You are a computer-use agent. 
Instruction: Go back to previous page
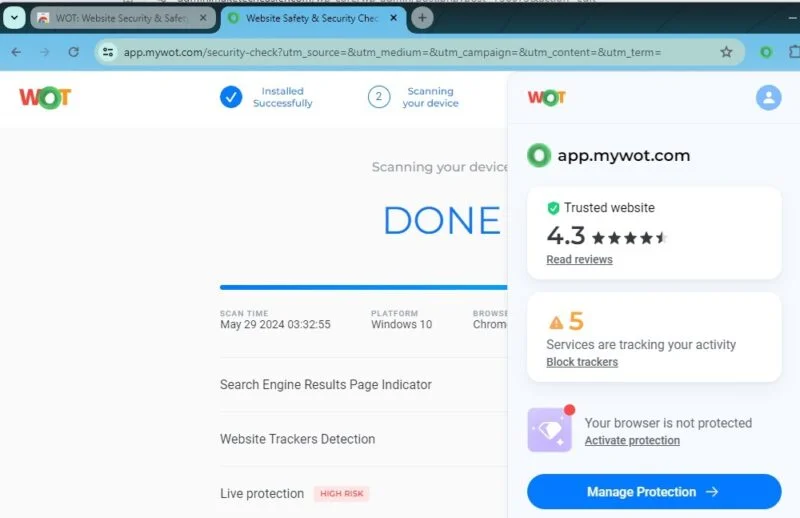pyautogui.click(x=16, y=52)
